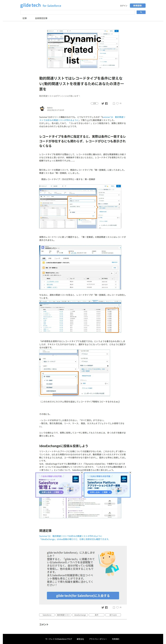Viewport: 166px width, 644px height.
Task: Open the XXXXカンパニー record page screenshot
Action: coord(80,267)
